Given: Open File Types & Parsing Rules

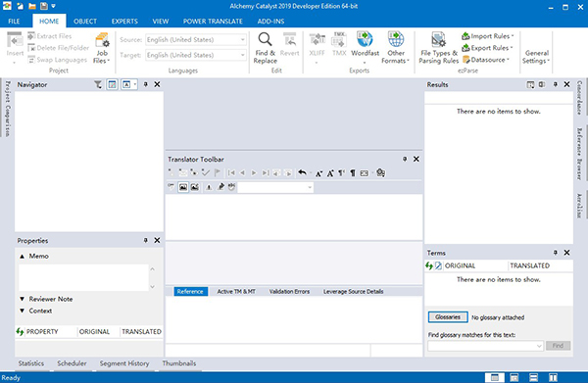Looking at the screenshot, I should coord(438,48).
